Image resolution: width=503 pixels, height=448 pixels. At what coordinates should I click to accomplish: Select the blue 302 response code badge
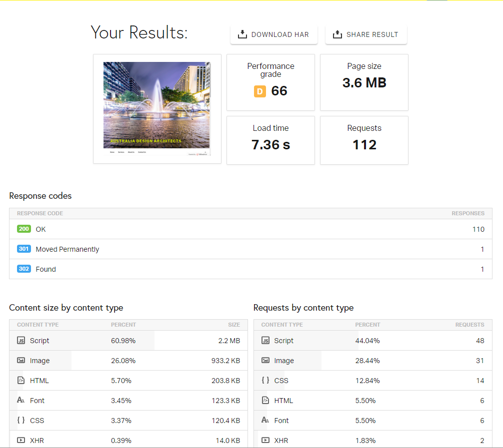pos(24,269)
